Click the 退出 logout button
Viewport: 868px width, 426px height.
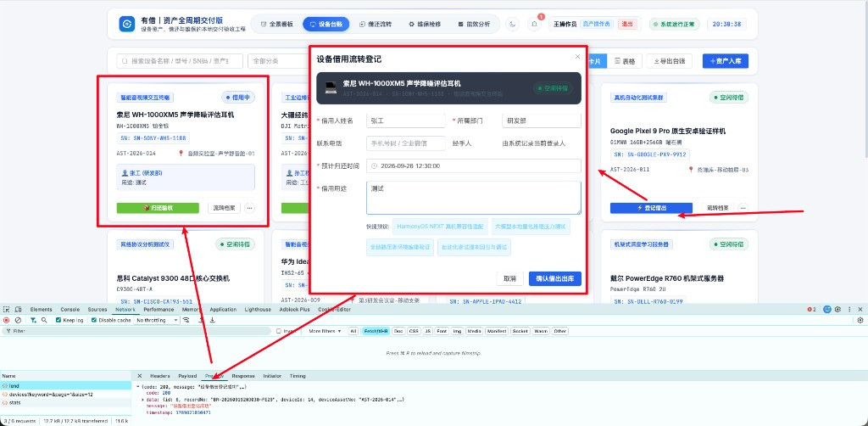point(626,24)
